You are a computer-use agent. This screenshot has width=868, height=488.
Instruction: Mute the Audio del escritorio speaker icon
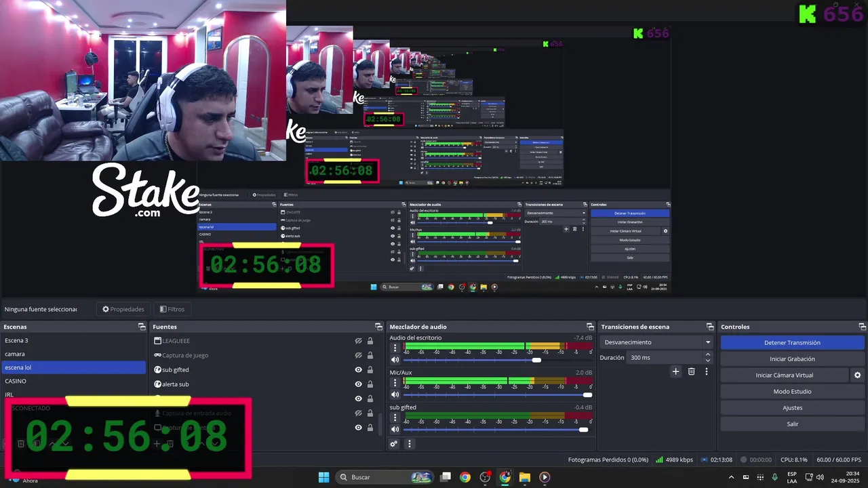(x=395, y=360)
